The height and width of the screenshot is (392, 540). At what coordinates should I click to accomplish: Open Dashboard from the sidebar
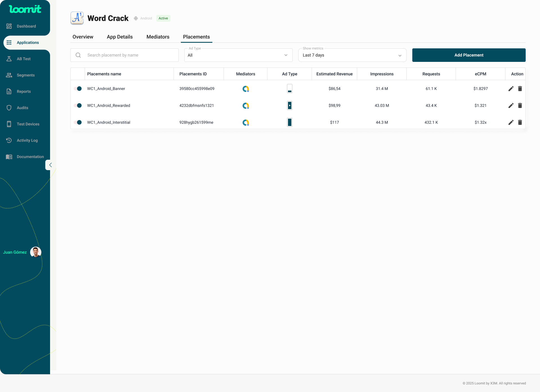click(x=26, y=26)
